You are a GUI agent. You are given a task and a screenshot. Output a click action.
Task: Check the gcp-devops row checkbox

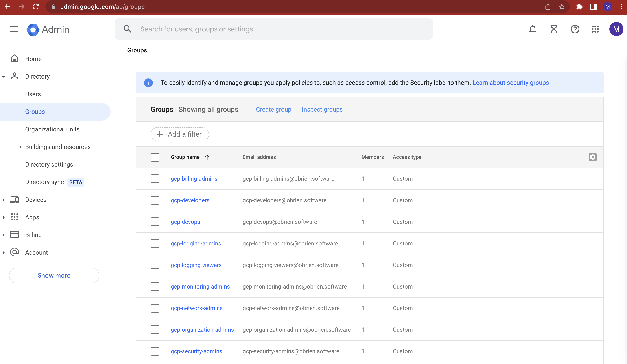coord(155,222)
